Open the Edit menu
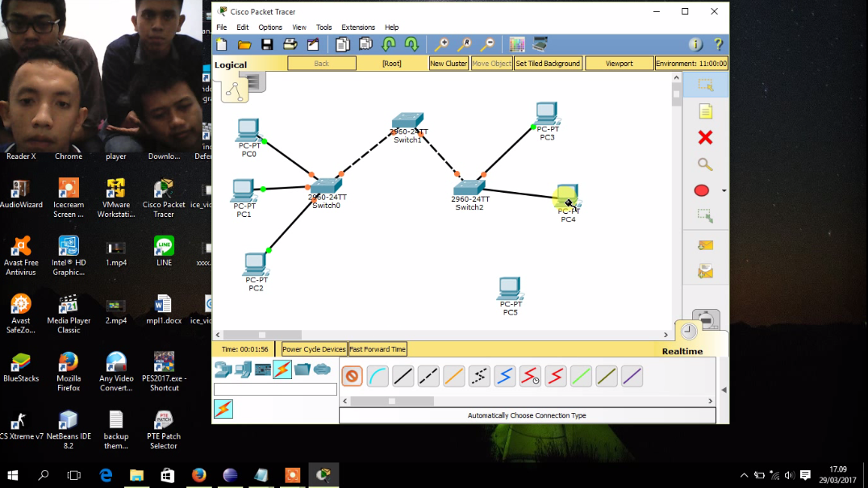This screenshot has width=868, height=488. (243, 27)
